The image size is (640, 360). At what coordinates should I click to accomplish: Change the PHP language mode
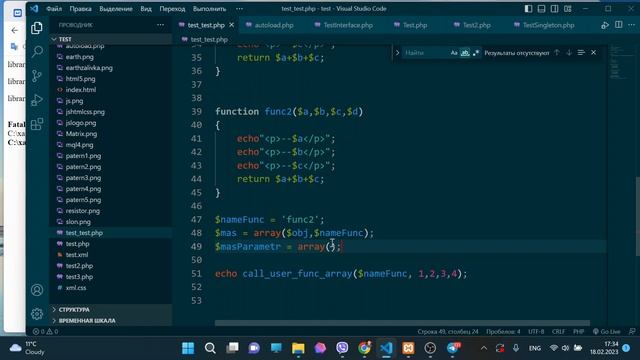pyautogui.click(x=578, y=331)
